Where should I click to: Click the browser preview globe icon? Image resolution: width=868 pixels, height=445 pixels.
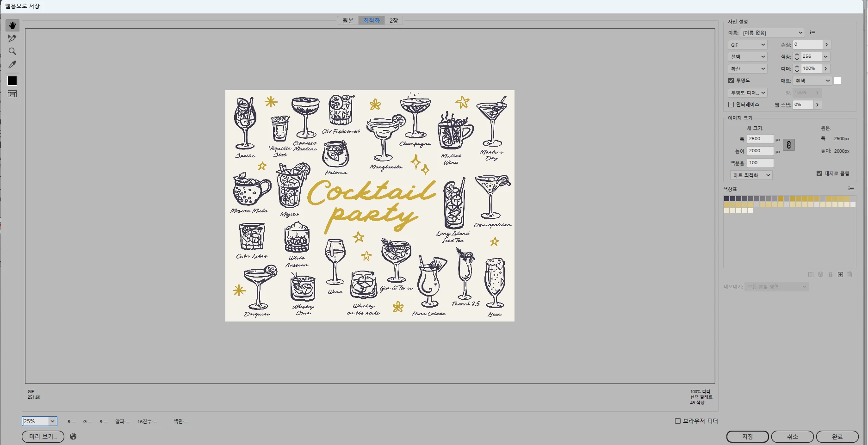(73, 436)
